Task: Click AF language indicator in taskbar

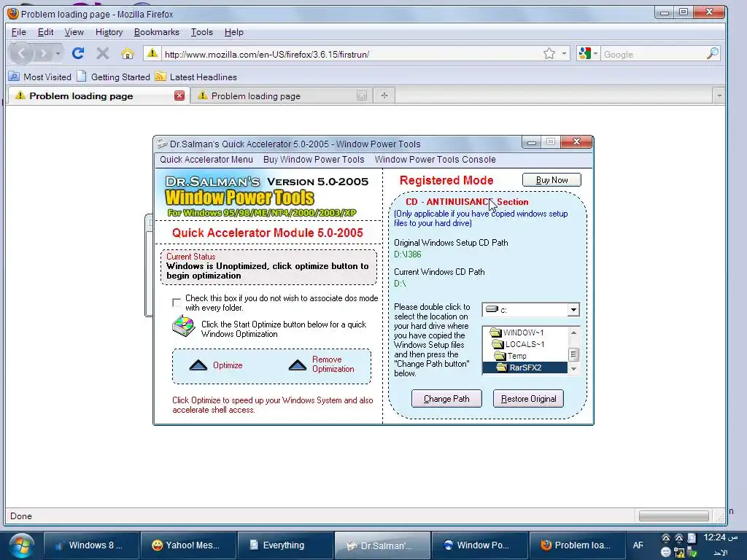Action: 638,545
